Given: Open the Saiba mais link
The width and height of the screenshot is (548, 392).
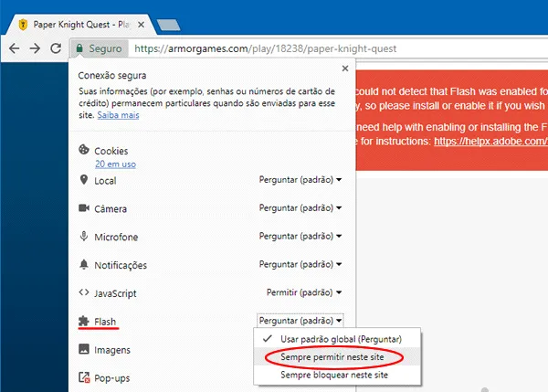Looking at the screenshot, I should point(118,115).
